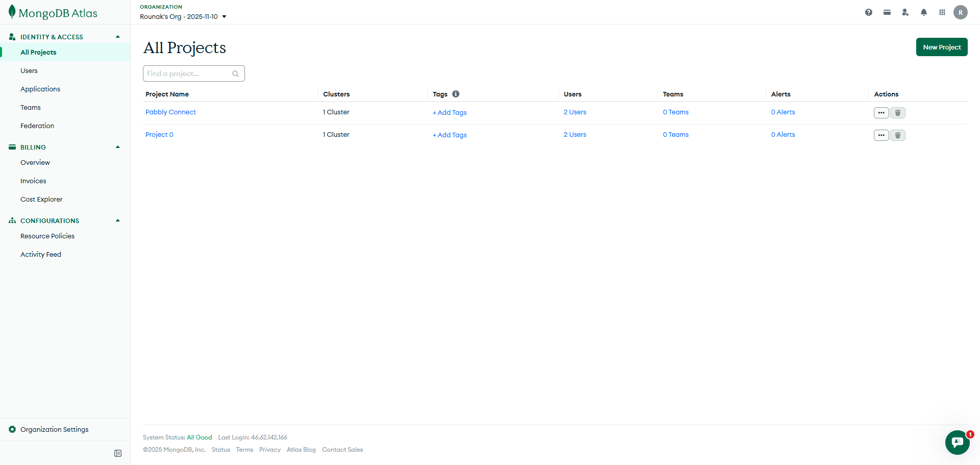The width and height of the screenshot is (980, 465).
Task: Open the Privacy footer link
Action: pyautogui.click(x=270, y=450)
